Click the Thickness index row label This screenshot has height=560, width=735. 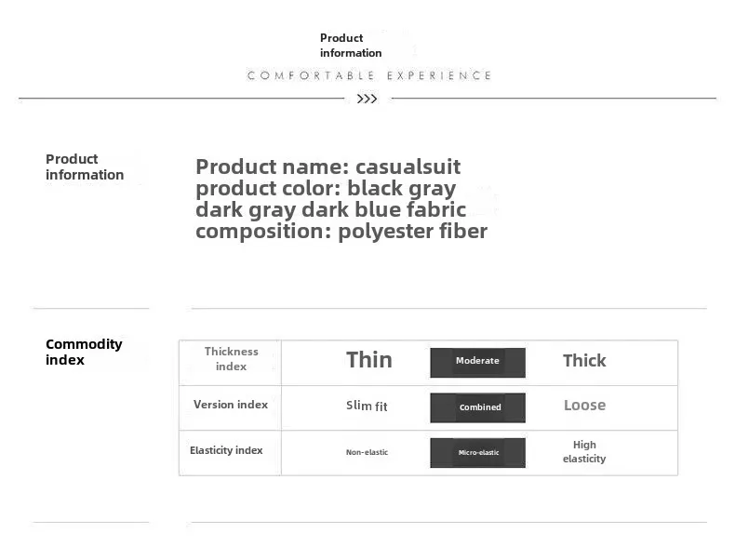tap(231, 359)
